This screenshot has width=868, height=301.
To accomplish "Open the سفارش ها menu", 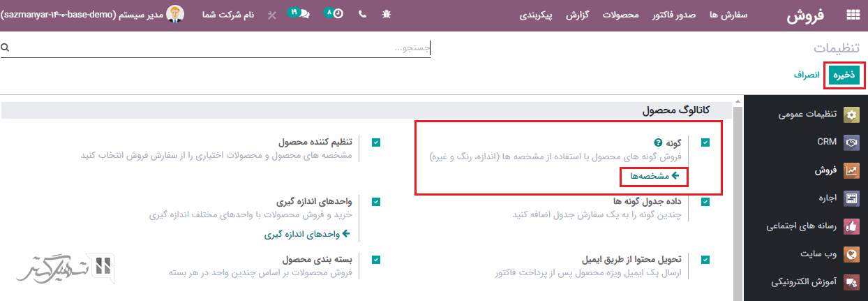I will pos(728,15).
